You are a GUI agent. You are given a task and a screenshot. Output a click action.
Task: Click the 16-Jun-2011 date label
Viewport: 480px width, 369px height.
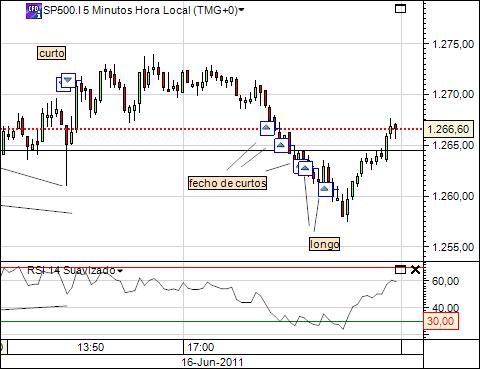(x=212, y=362)
